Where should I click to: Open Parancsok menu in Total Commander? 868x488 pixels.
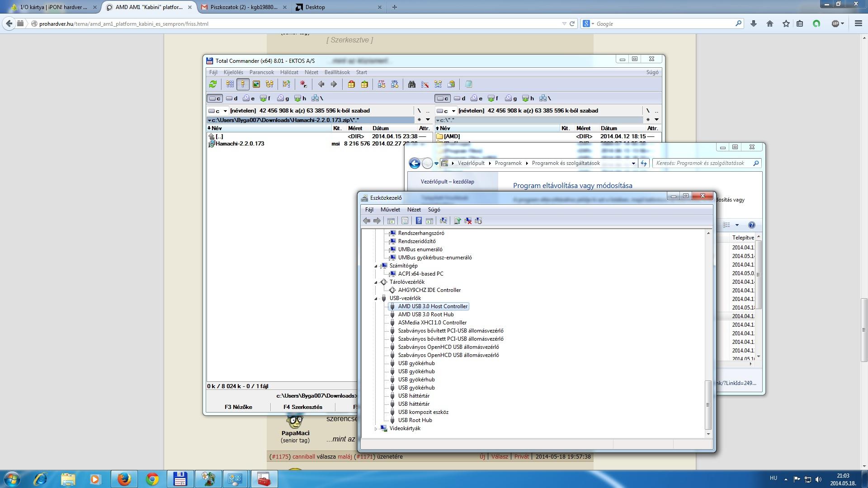pos(261,72)
